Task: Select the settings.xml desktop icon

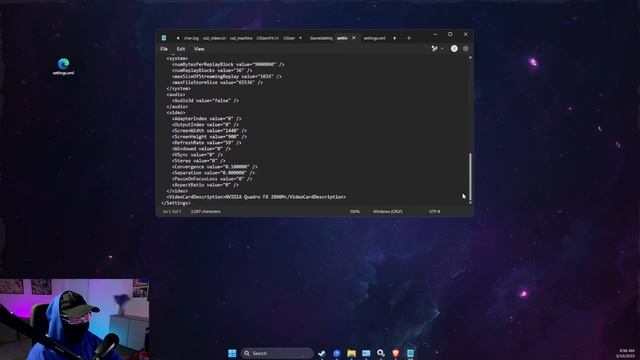Action: pyautogui.click(x=63, y=67)
